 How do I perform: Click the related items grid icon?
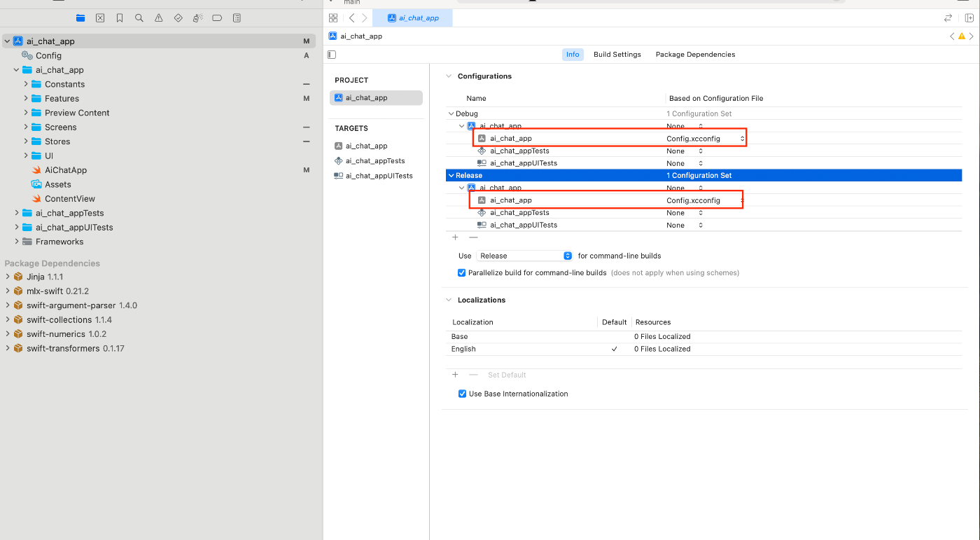click(x=333, y=18)
